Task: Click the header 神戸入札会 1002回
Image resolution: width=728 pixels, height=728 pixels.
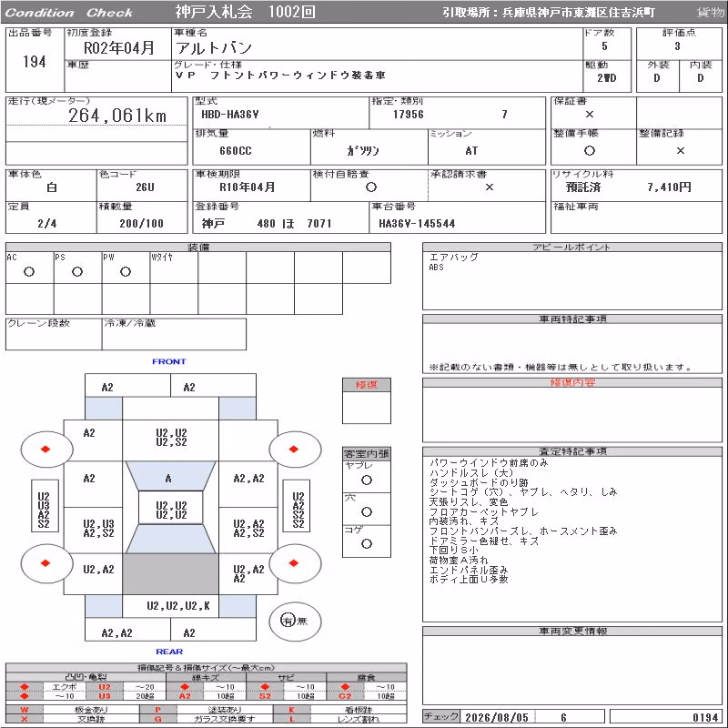Action: pos(245,12)
